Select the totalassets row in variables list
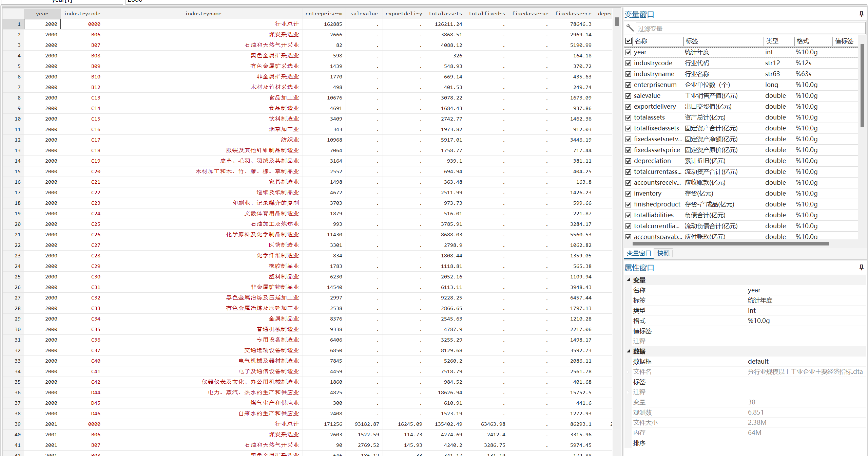Viewport: 868px width, 456px height. (x=649, y=117)
